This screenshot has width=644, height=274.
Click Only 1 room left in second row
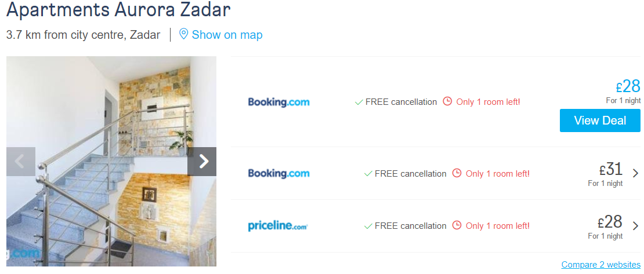coord(497,174)
